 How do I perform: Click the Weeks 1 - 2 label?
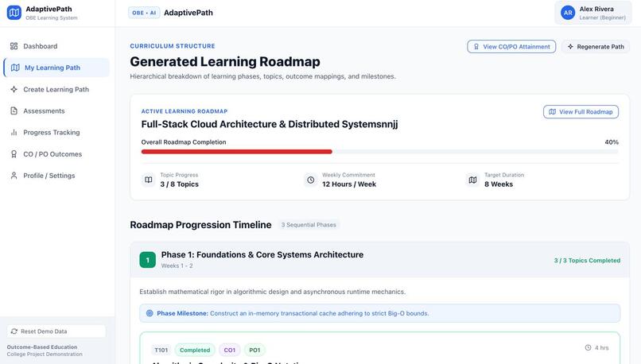tap(177, 265)
